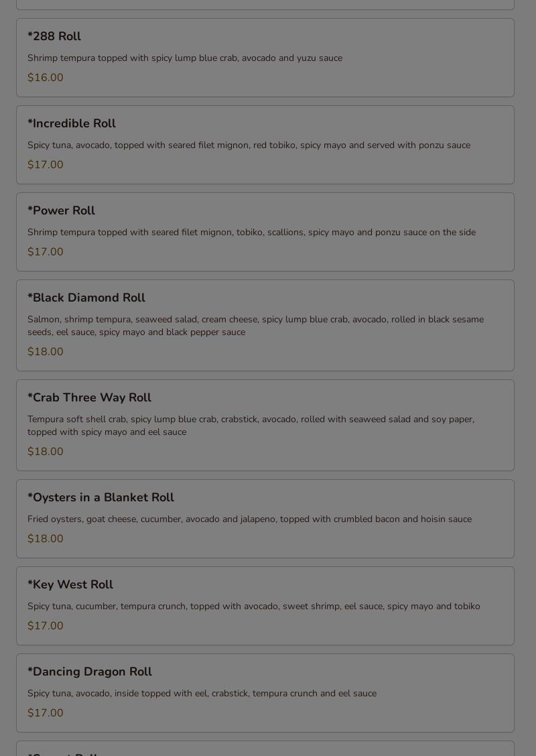The width and height of the screenshot is (536, 756).
Task: Click the $17.00 price under Power Roll
Action: pos(46,252)
